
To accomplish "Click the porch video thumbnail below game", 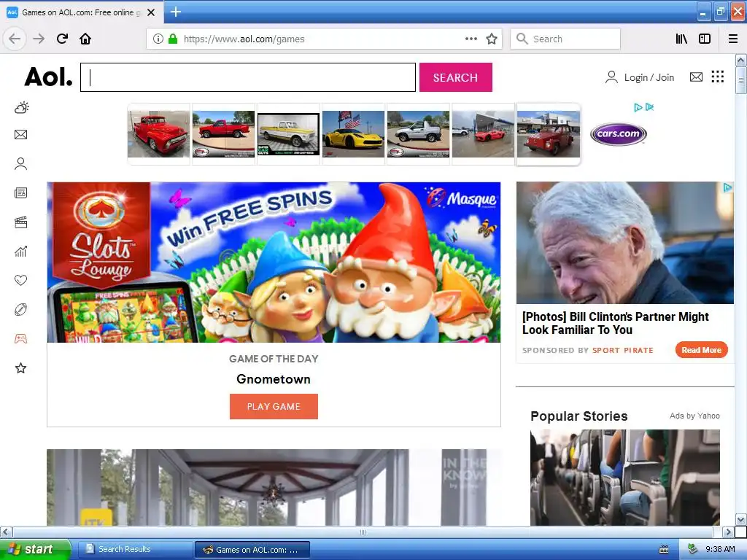I will 274,487.
